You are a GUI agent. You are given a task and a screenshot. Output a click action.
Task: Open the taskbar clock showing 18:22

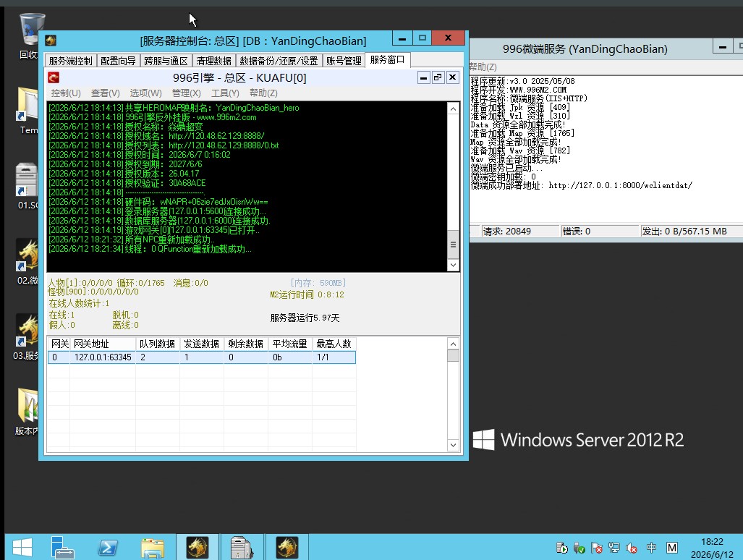pyautogui.click(x=712, y=548)
